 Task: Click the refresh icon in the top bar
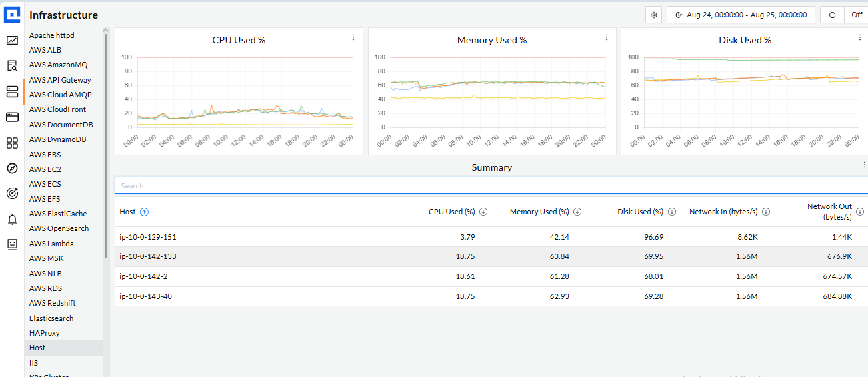832,15
